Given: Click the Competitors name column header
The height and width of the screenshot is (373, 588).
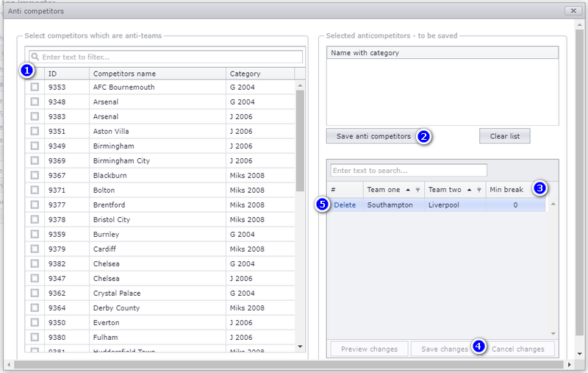Looking at the screenshot, I should [x=157, y=74].
